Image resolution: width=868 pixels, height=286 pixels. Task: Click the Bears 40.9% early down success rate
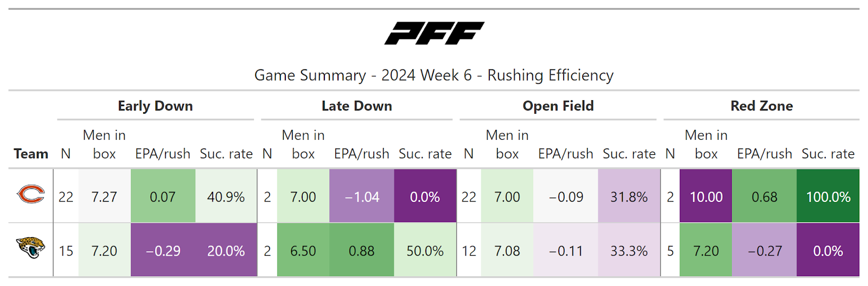click(226, 197)
